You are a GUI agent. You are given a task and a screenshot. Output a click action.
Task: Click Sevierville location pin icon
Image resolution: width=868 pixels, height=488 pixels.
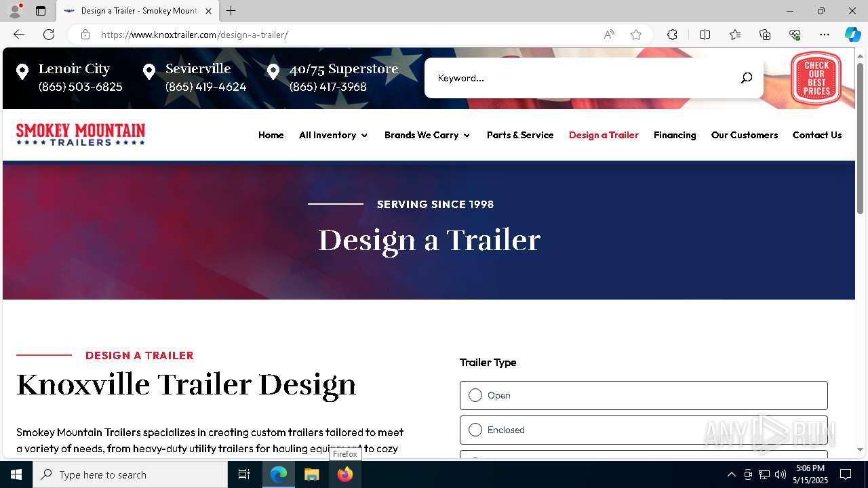[149, 72]
